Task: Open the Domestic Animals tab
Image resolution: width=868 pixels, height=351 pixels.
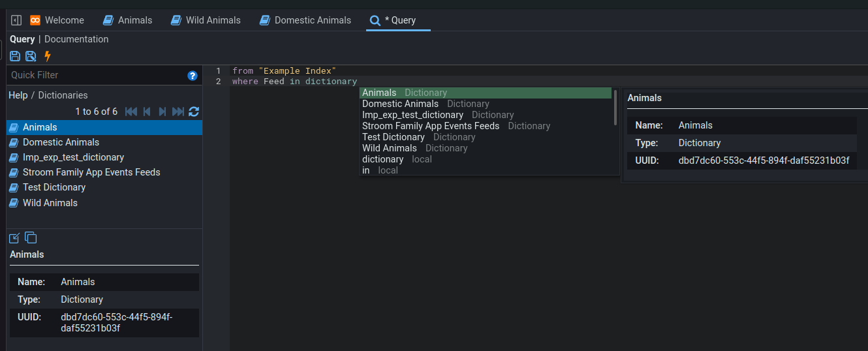Action: coord(305,20)
